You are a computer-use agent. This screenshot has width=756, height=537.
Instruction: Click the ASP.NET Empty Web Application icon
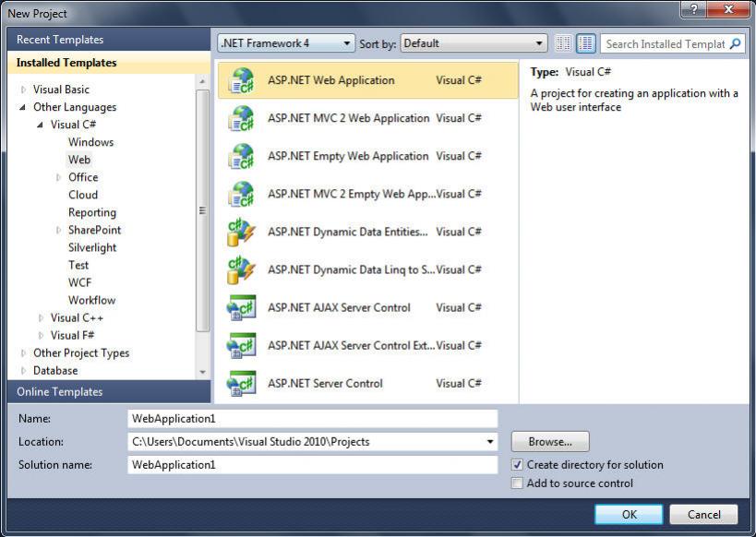click(x=241, y=156)
